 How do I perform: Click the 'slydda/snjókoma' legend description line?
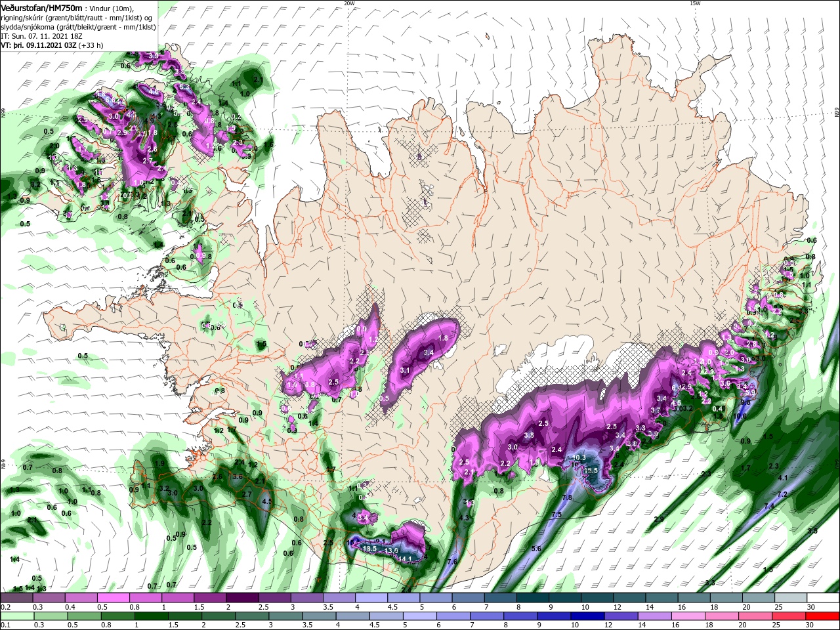(x=77, y=27)
